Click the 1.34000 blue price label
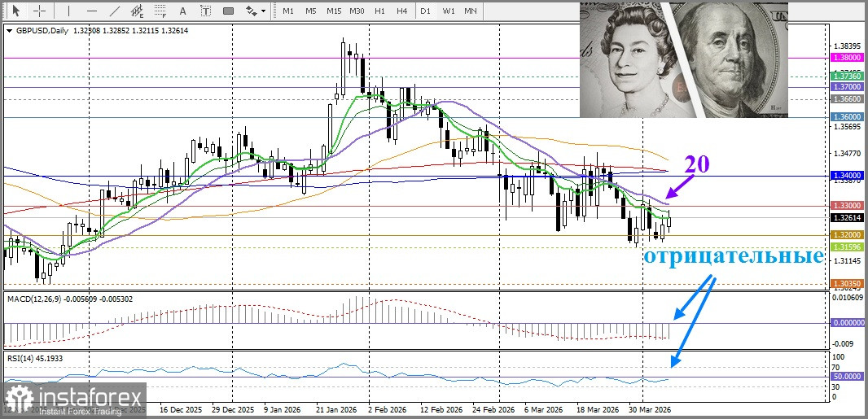The width and height of the screenshot is (868, 419). point(848,176)
